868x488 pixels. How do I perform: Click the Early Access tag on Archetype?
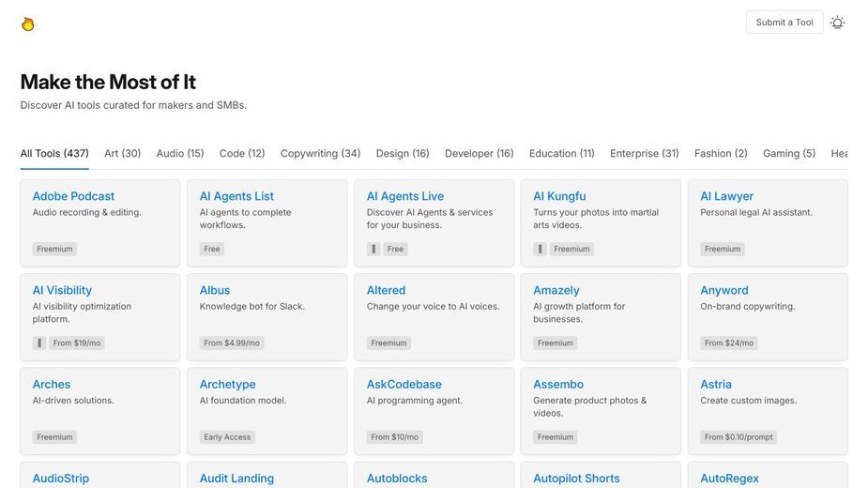coord(227,437)
